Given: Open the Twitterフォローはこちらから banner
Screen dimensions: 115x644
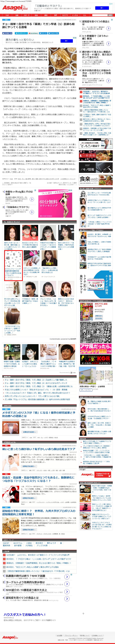Looking at the screenshot, I should point(96,475).
